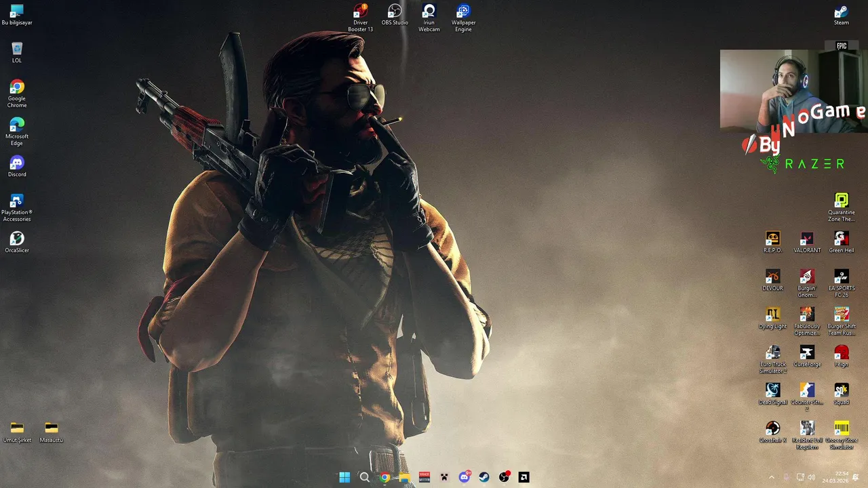The width and height of the screenshot is (868, 488).
Task: Open the Iriun Webcam shortcut
Action: pos(429,18)
